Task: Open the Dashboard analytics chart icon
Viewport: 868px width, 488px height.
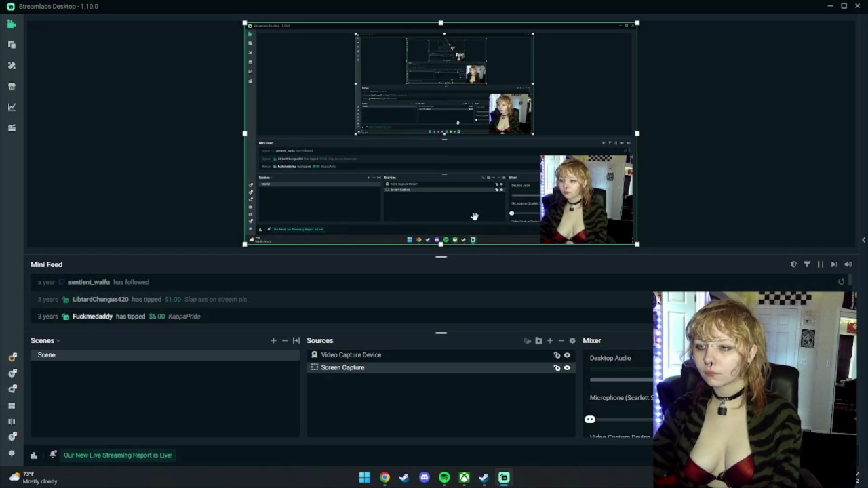Action: point(12,107)
